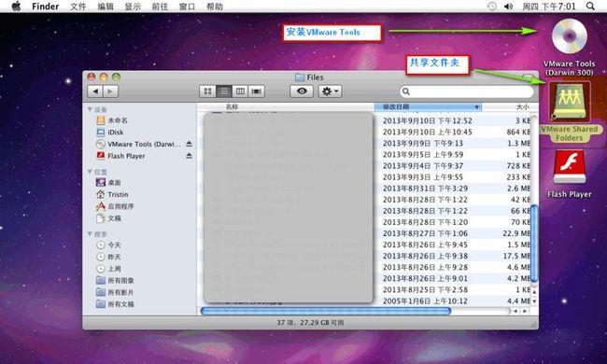Open the Apple menu
Screen dimensions: 607x364
click(x=16, y=7)
